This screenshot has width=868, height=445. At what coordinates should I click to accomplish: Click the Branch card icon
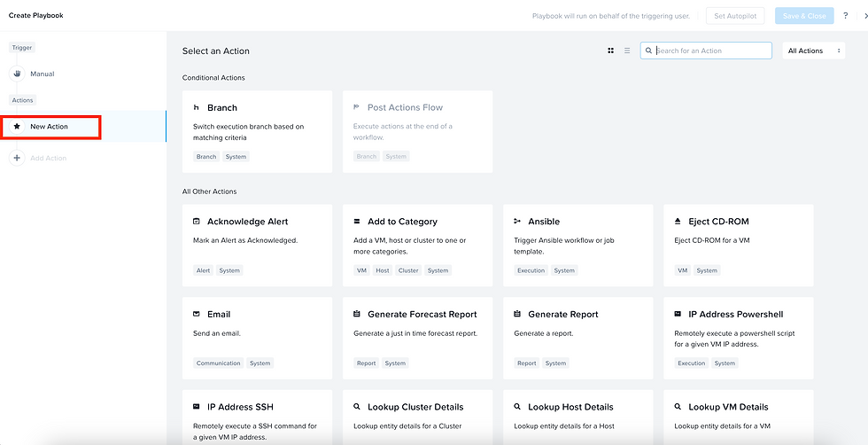tap(196, 107)
